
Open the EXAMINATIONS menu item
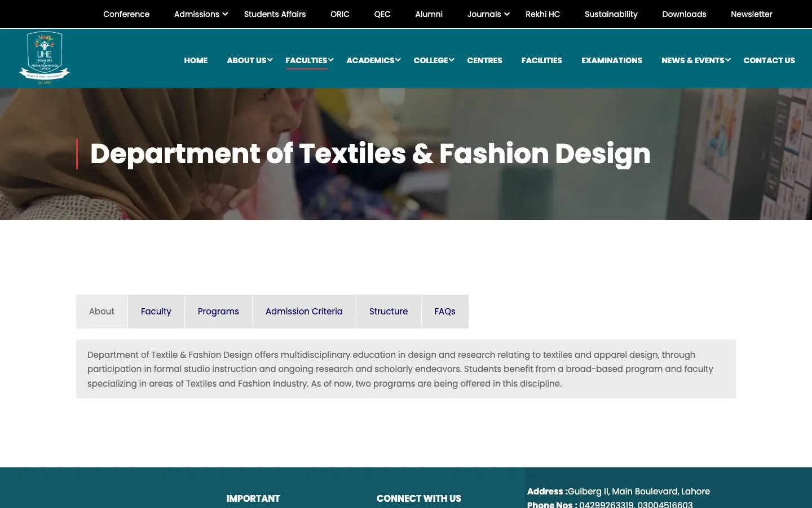coord(612,60)
